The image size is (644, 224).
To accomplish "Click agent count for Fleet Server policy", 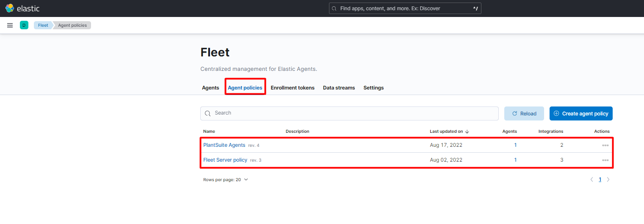I will [515, 160].
